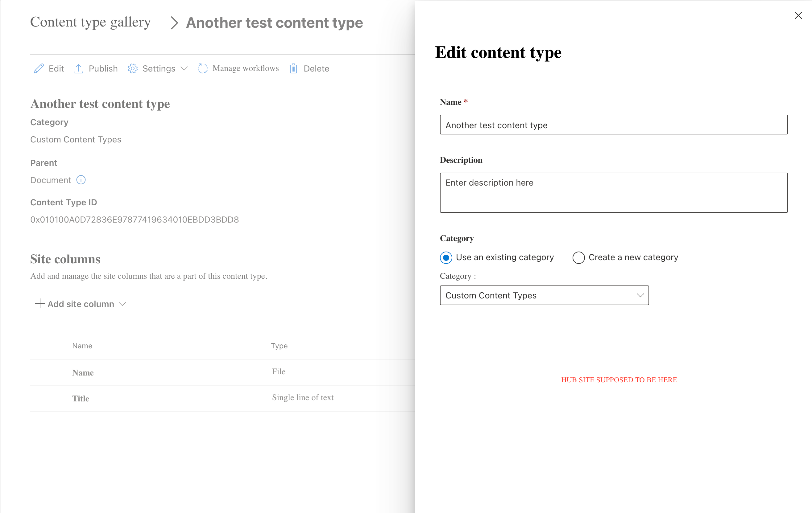Expand the Add site column dropdown arrow

coord(123,304)
